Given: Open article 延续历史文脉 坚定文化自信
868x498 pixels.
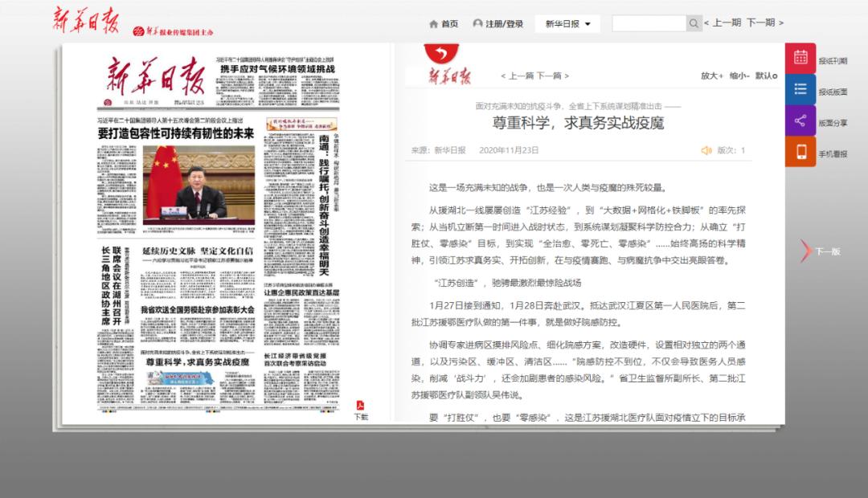Looking at the screenshot, I should [x=198, y=251].
